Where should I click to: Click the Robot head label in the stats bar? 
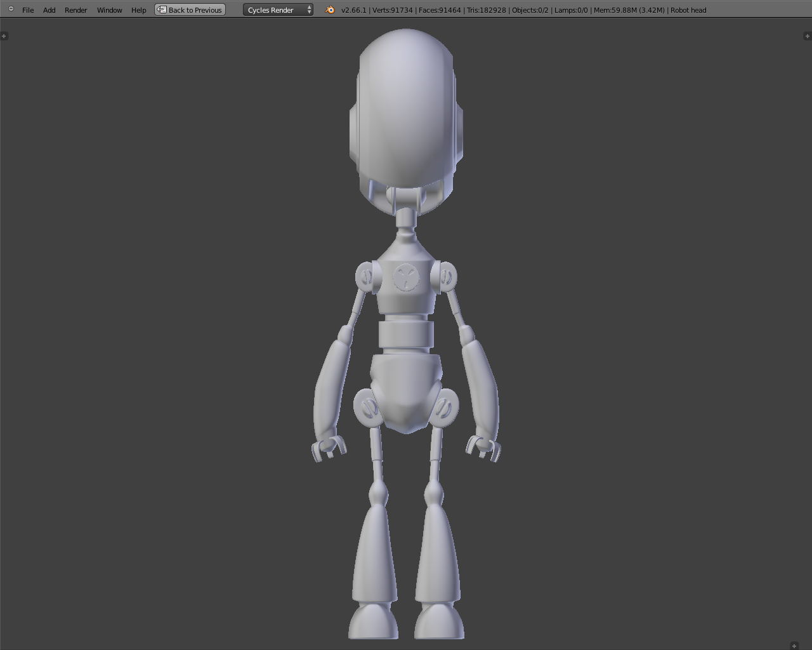click(688, 10)
